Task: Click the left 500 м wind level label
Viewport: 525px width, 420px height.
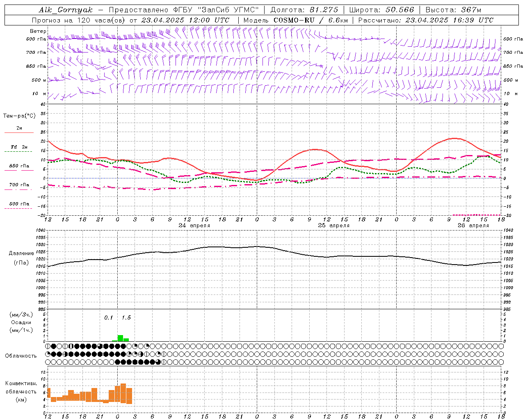Action: pos(39,80)
